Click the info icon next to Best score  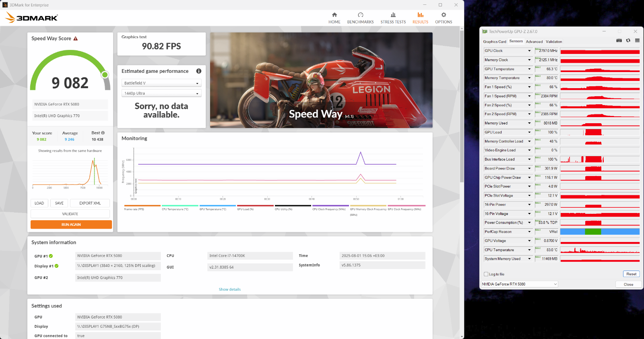103,133
